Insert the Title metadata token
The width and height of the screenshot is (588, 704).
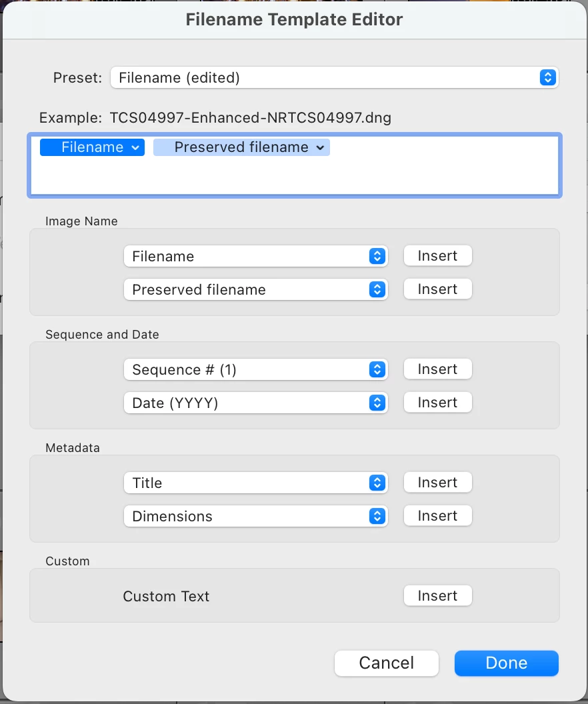click(x=437, y=483)
